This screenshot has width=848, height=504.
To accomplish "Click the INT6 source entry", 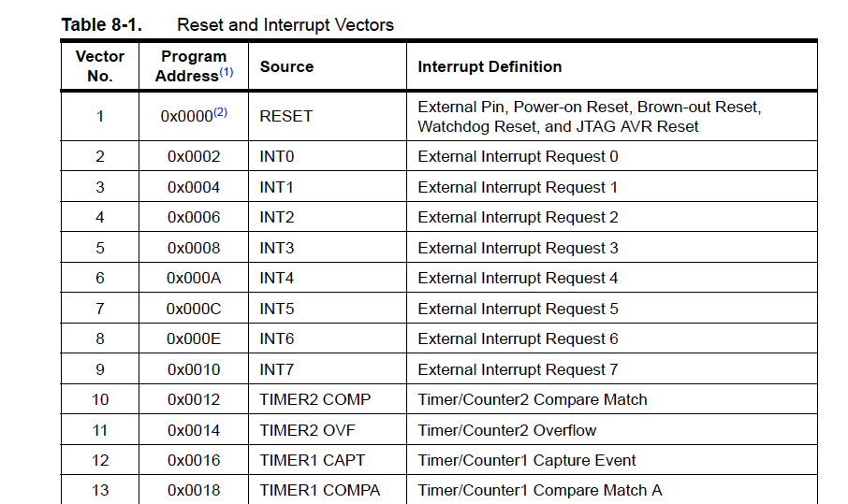I will 276,339.
